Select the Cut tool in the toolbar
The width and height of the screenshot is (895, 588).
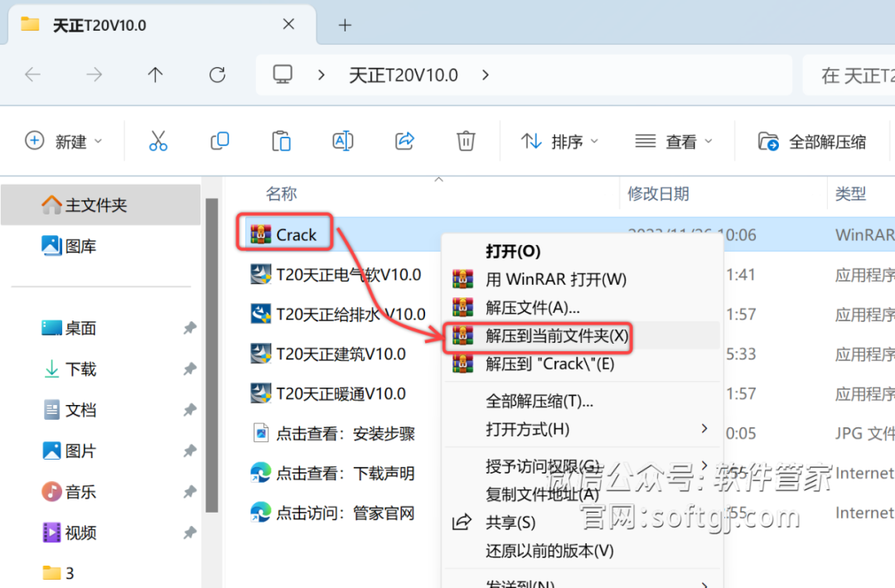tap(158, 141)
